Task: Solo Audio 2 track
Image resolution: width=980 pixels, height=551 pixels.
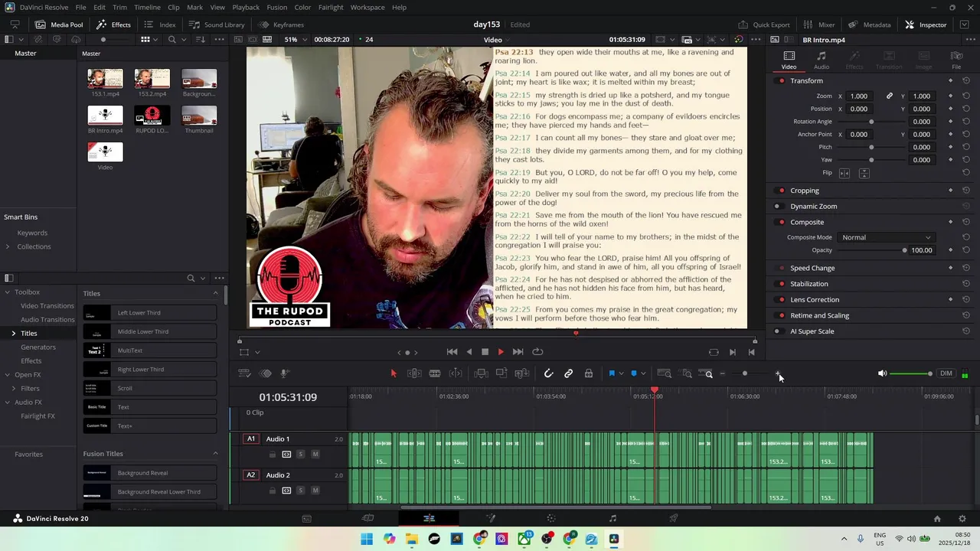Action: coord(300,491)
